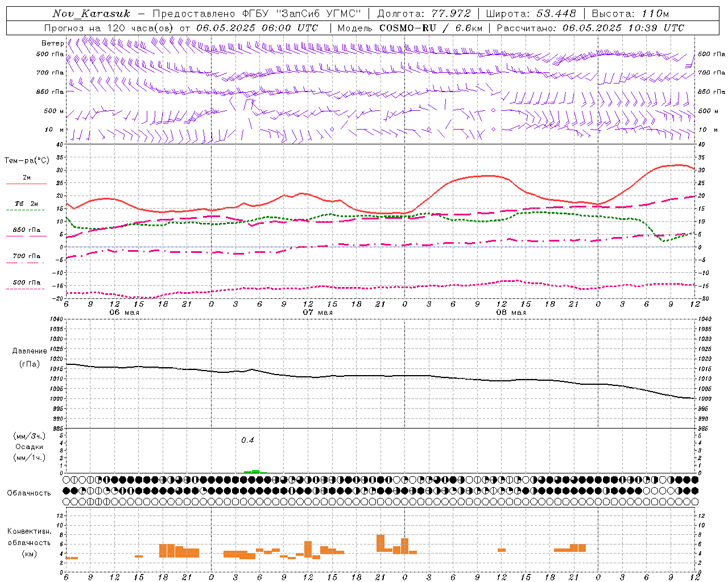Click the '0.4' precipitation amount value

click(x=247, y=440)
